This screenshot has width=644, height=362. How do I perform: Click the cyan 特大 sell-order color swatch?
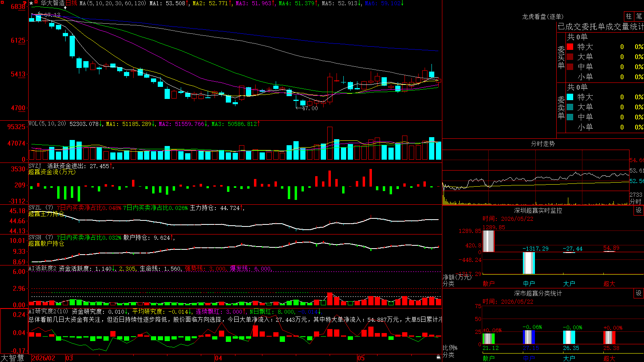coord(570,97)
